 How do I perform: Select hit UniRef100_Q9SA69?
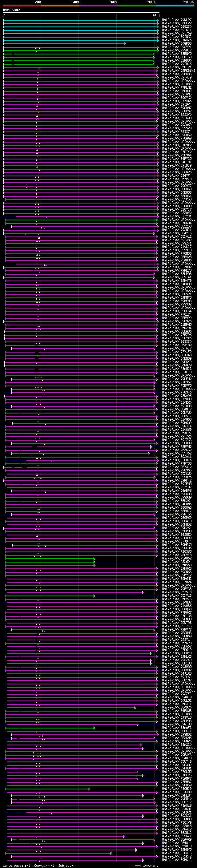tap(177, 125)
